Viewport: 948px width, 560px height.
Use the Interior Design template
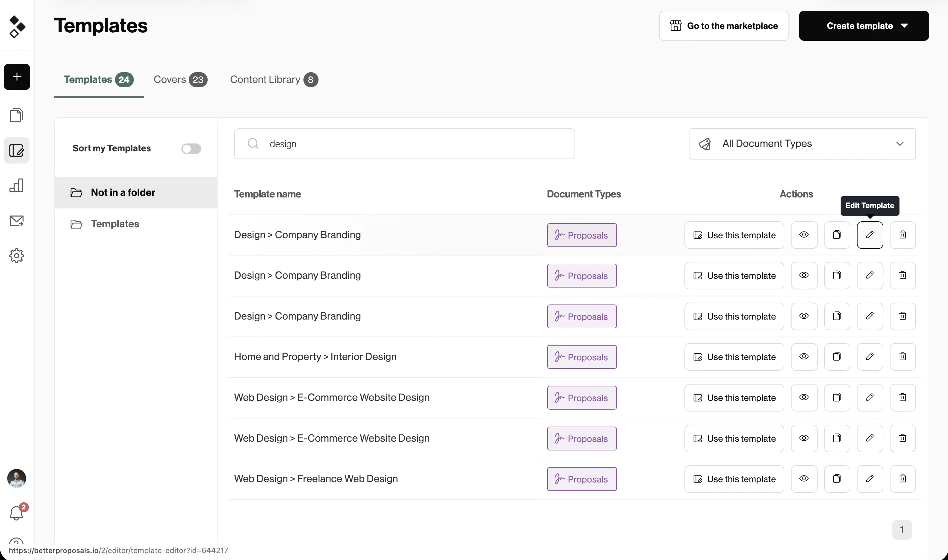(x=734, y=357)
